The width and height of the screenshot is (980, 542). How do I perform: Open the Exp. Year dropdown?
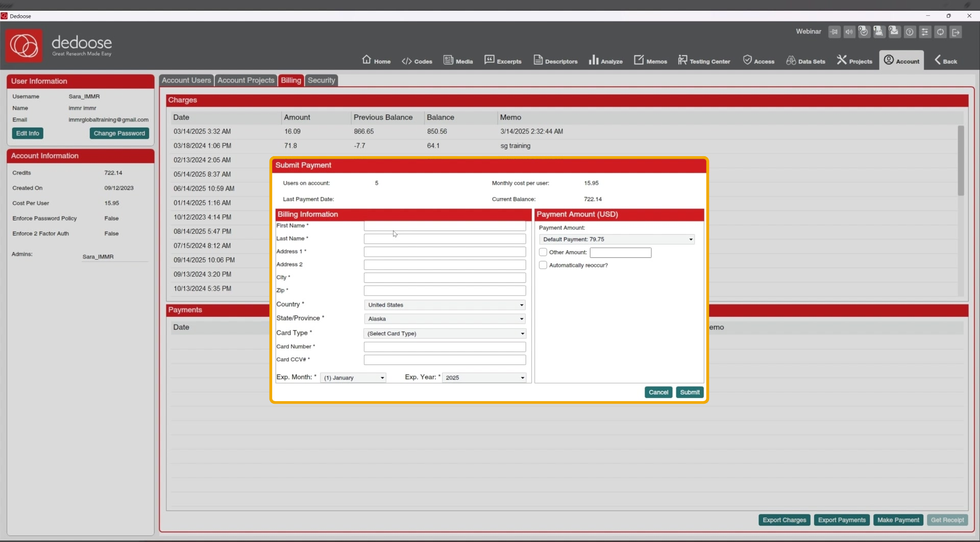(x=484, y=378)
